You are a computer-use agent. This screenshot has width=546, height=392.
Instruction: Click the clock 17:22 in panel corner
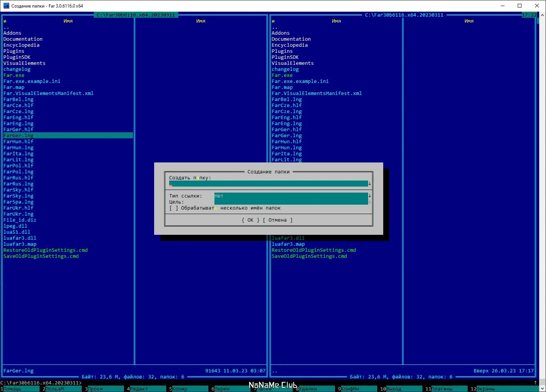pyautogui.click(x=529, y=15)
